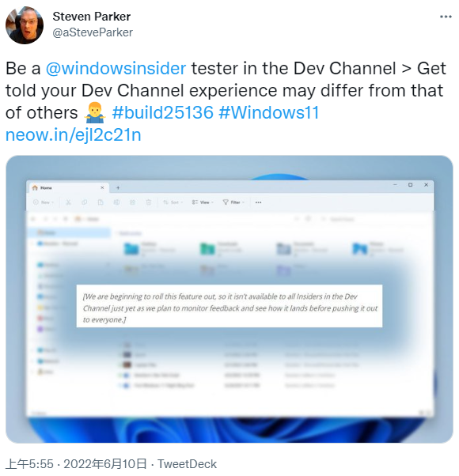
Task: Open Steven Parker's profile avatar
Action: [25, 25]
